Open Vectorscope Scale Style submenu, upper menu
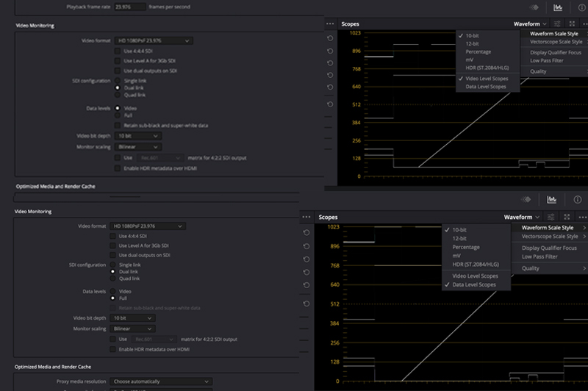 point(556,42)
